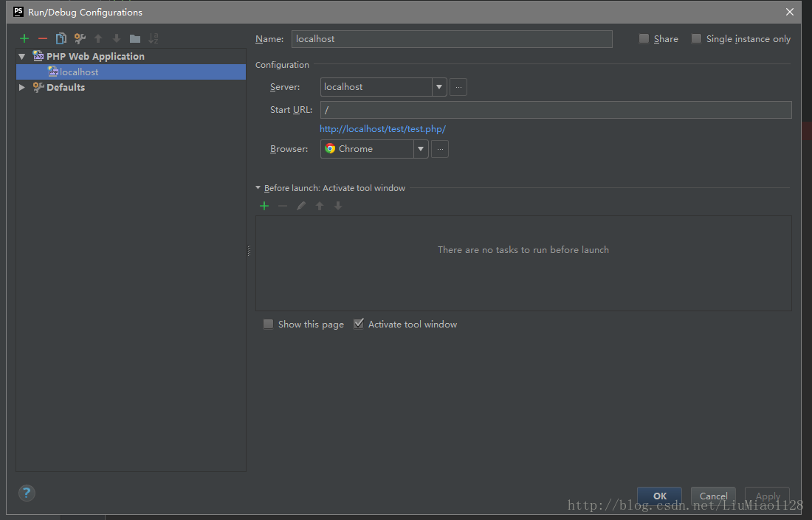The image size is (812, 520).
Task: Select PHP Web Application group label
Action: click(x=95, y=56)
